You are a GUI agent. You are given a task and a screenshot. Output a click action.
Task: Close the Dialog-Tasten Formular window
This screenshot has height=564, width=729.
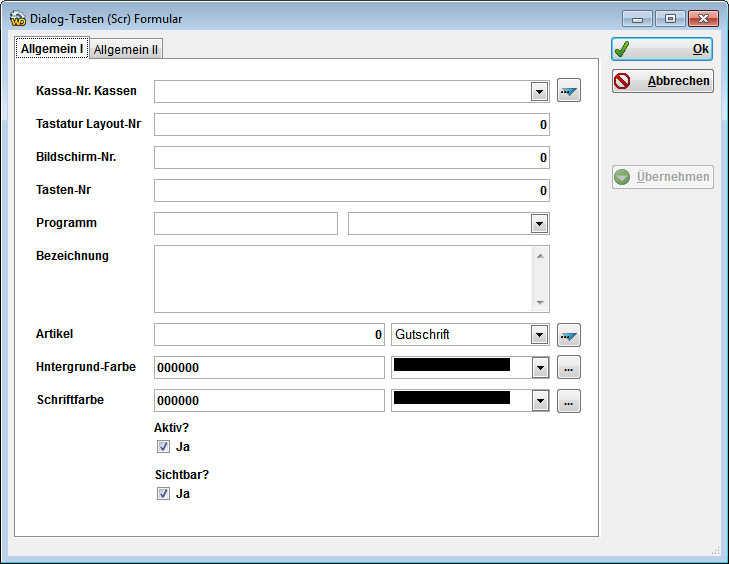pyautogui.click(x=703, y=19)
